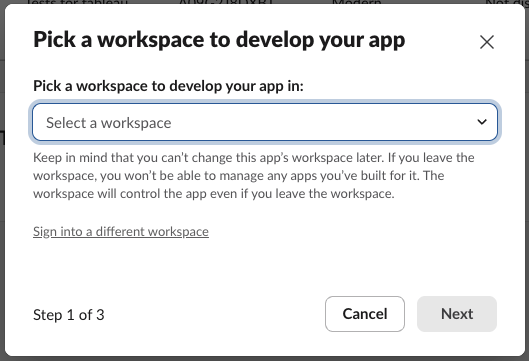Screen dimensions: 529x361
Task: Click the helper text about changing workspace later
Action: point(254,175)
